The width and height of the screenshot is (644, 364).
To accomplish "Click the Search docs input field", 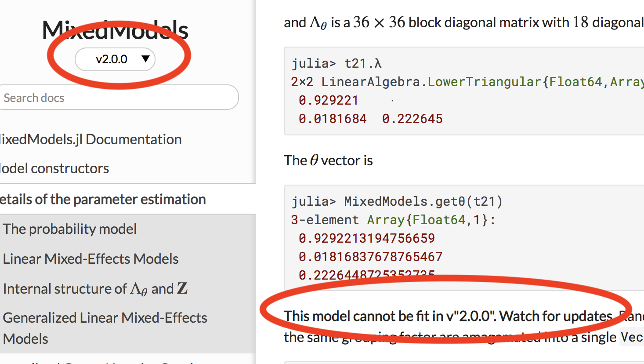I will pos(119,97).
